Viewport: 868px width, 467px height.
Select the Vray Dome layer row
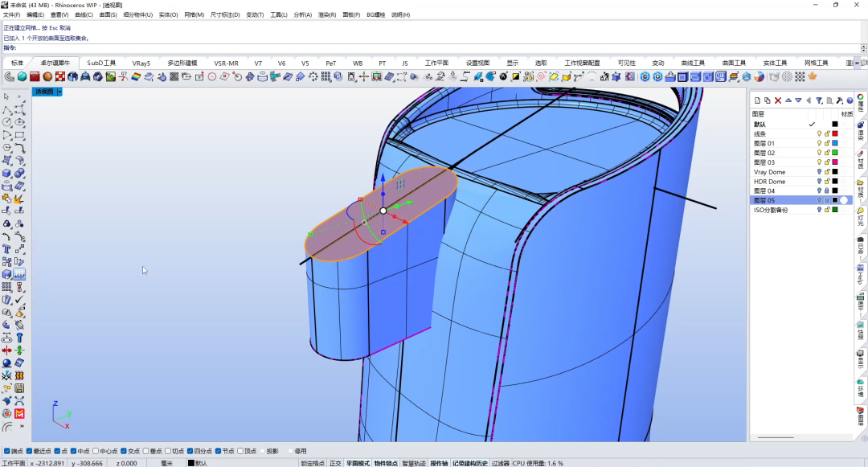tap(801, 172)
